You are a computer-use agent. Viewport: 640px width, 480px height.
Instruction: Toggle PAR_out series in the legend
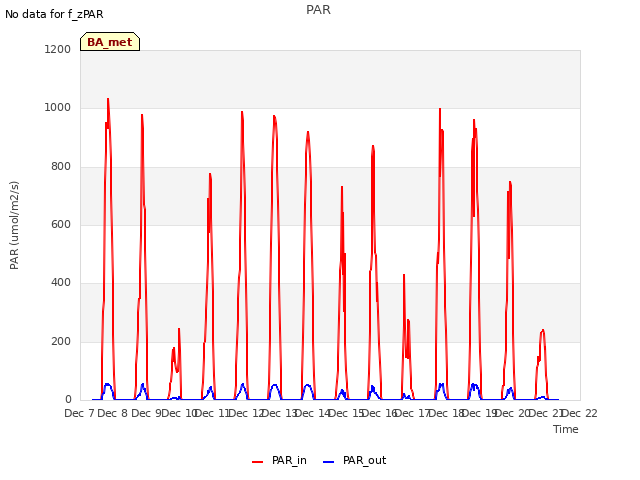coord(354,460)
